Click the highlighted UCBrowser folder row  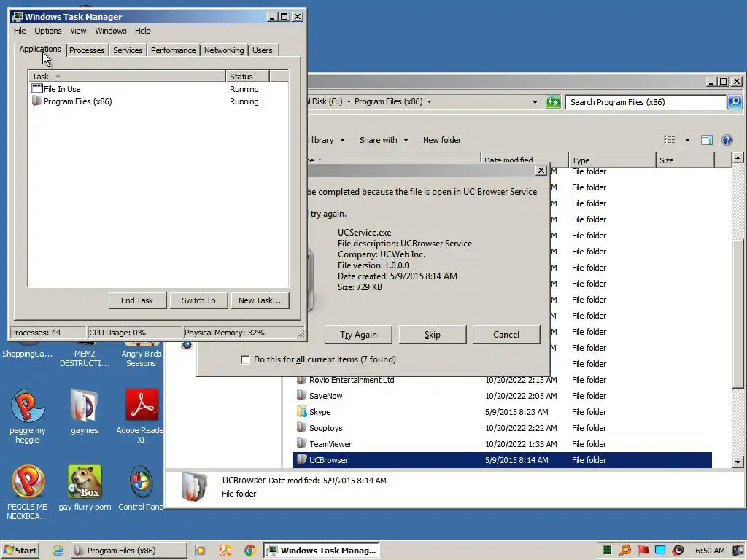[503, 460]
